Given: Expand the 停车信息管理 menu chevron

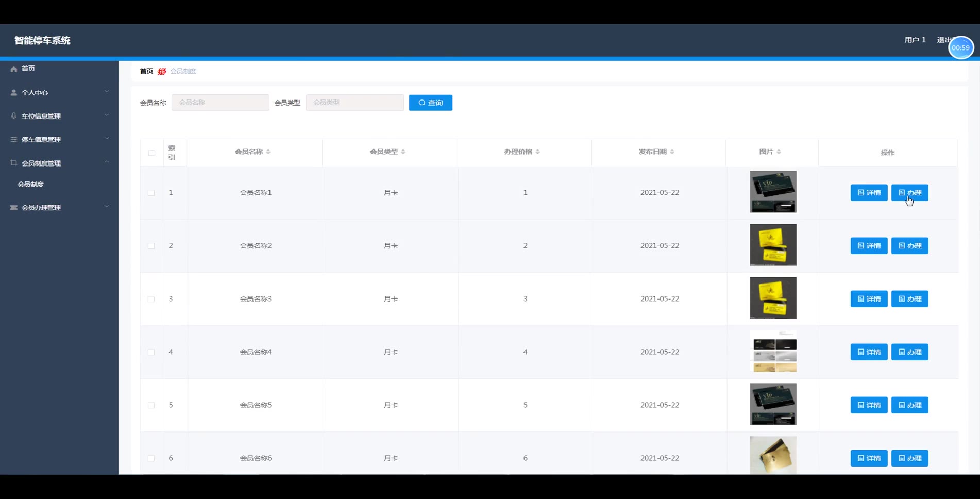Looking at the screenshot, I should click(107, 139).
